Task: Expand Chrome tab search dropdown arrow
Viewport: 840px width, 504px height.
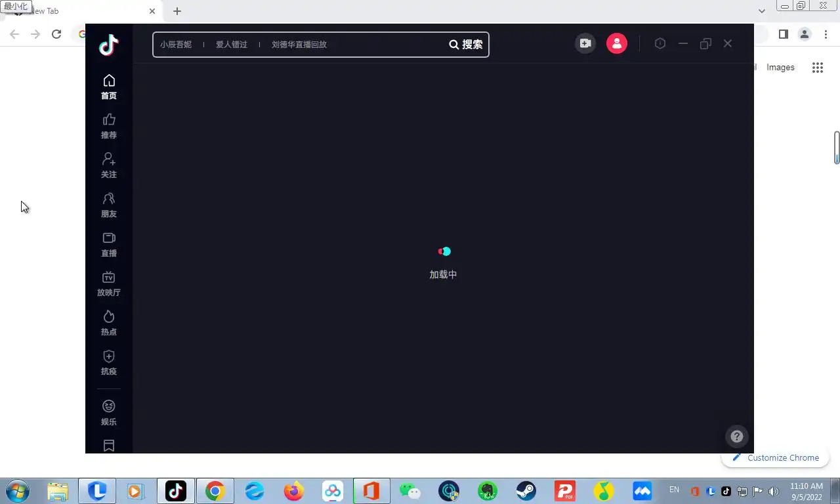Action: (x=761, y=11)
